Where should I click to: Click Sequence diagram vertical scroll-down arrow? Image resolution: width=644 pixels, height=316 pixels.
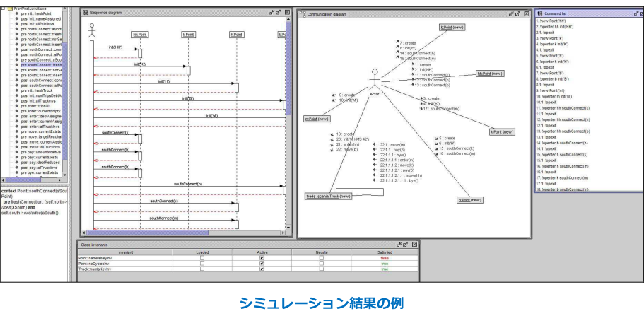[288, 227]
